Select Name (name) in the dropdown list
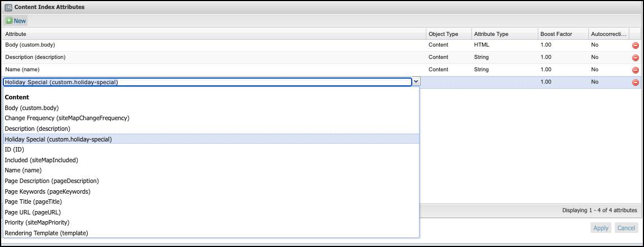 (x=211, y=170)
